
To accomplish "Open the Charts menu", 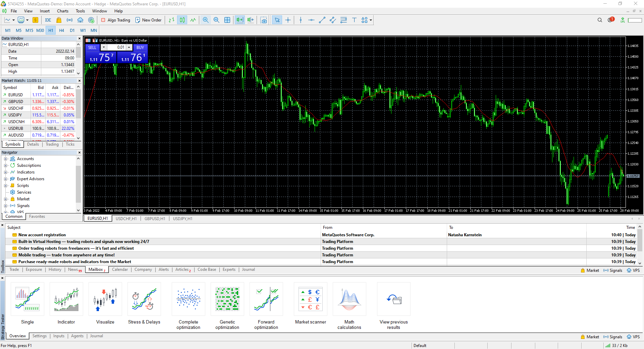I will [62, 11].
